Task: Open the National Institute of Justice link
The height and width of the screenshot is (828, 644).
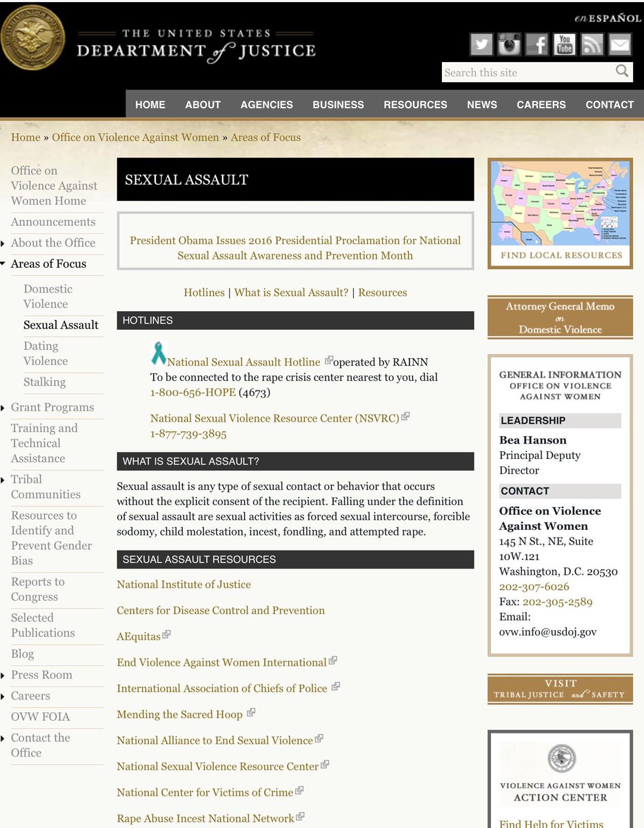Action: tap(183, 584)
